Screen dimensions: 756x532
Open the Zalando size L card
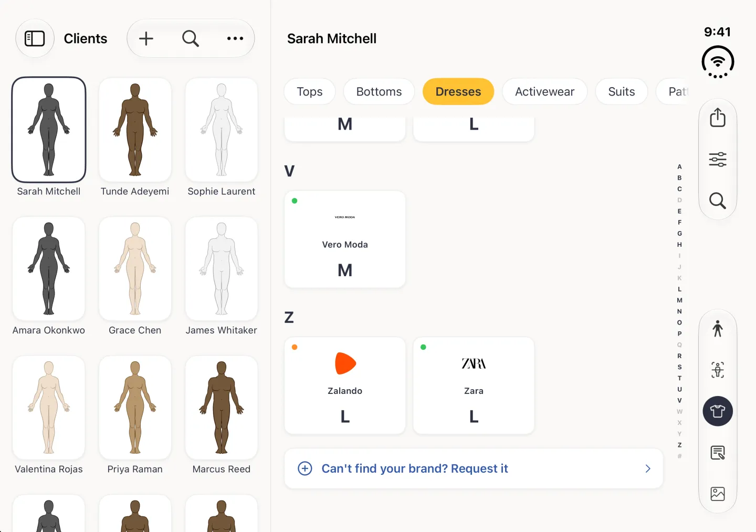click(x=345, y=385)
